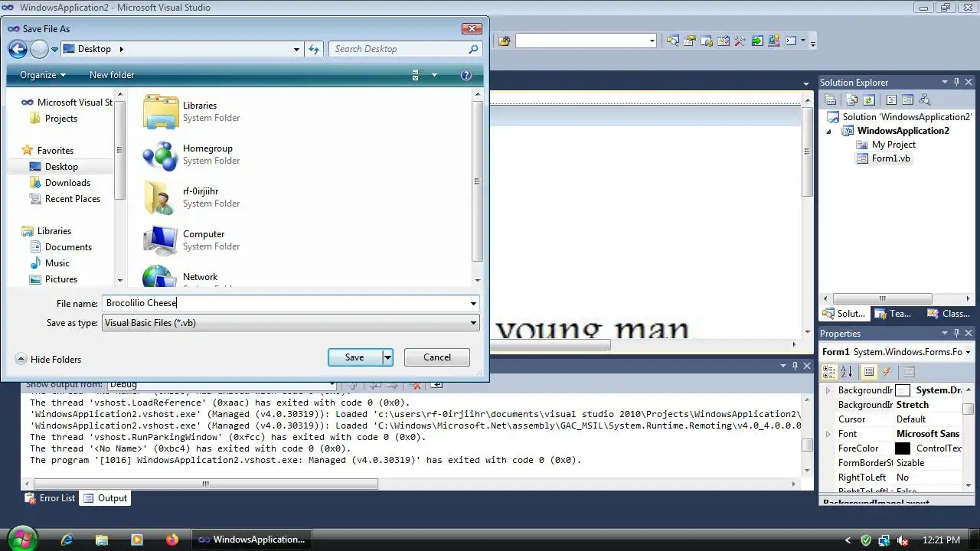This screenshot has width=980, height=551.
Task: Click View Designer in Solution Explorer
Action: (908, 99)
